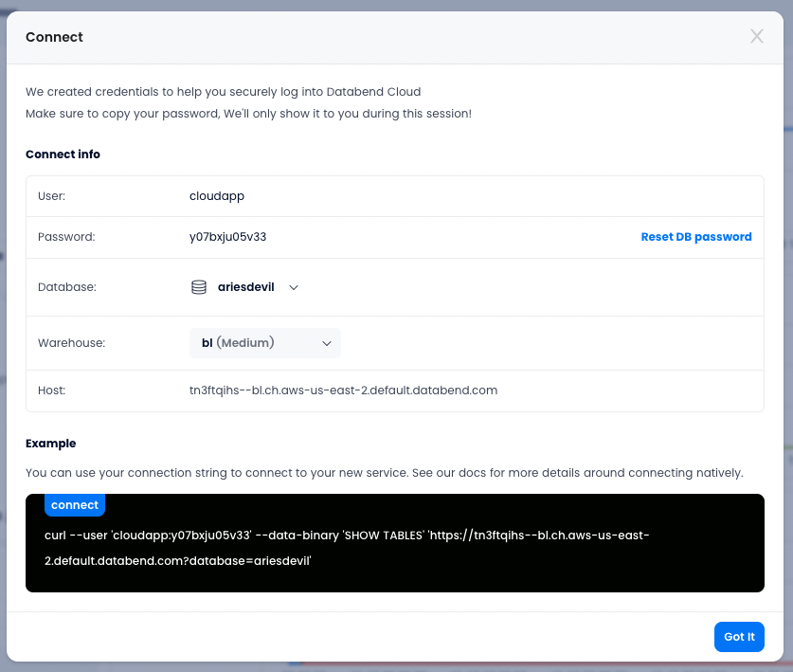The width and height of the screenshot is (793, 672).
Task: Open the Warehouse bl (Medium) dropdown
Action: (265, 343)
